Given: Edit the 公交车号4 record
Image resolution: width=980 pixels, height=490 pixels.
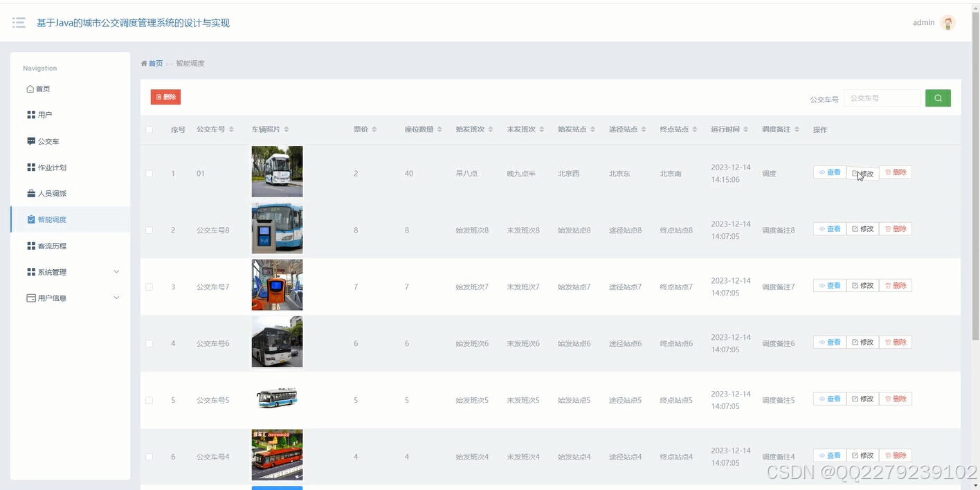Looking at the screenshot, I should click(x=862, y=456).
